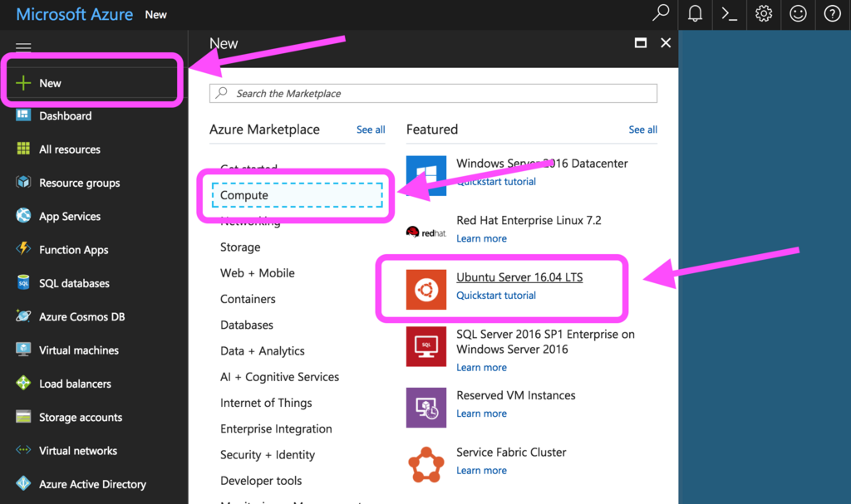Close the New blade
The image size is (851, 504).
tap(666, 43)
